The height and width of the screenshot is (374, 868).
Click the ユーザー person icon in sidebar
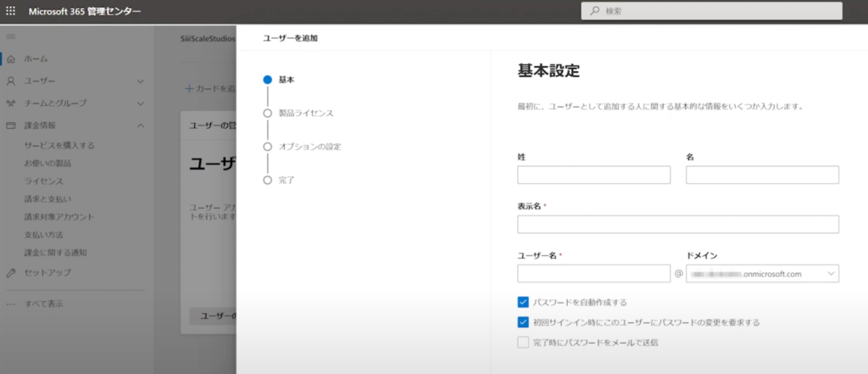point(11,81)
